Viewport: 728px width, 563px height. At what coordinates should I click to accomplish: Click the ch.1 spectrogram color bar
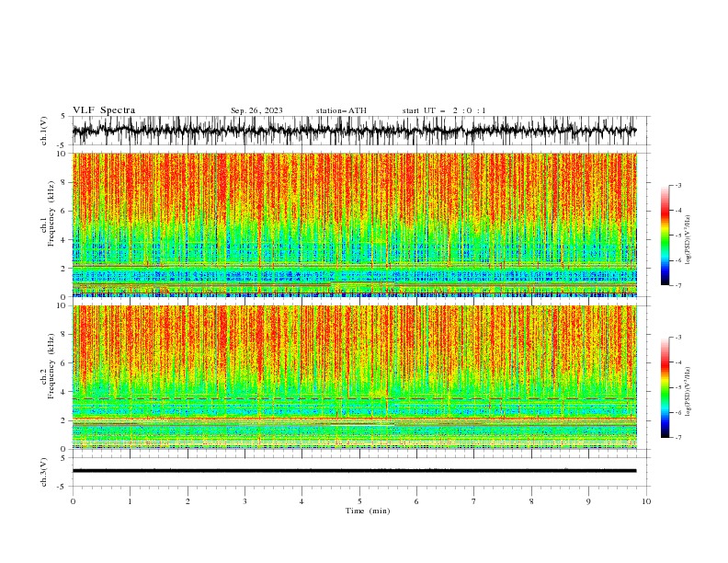pyautogui.click(x=665, y=236)
